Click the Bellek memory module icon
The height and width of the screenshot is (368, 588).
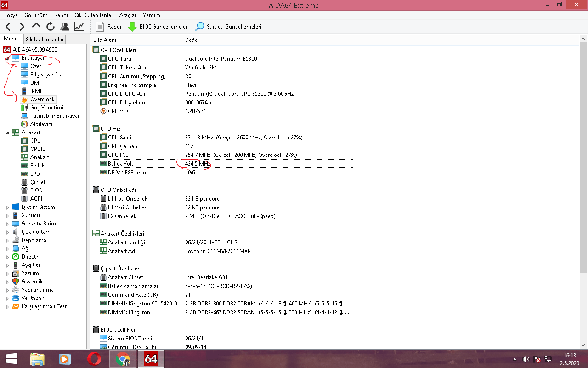click(25, 166)
